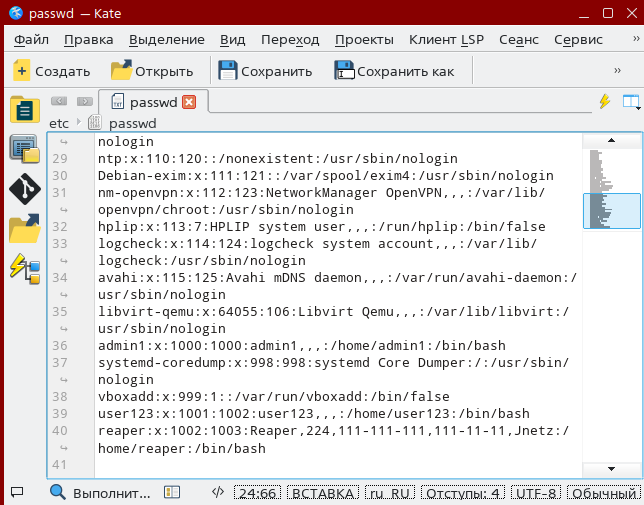644x505 pixels.
Task: Click the scrollbar up arrow
Action: tap(611, 141)
